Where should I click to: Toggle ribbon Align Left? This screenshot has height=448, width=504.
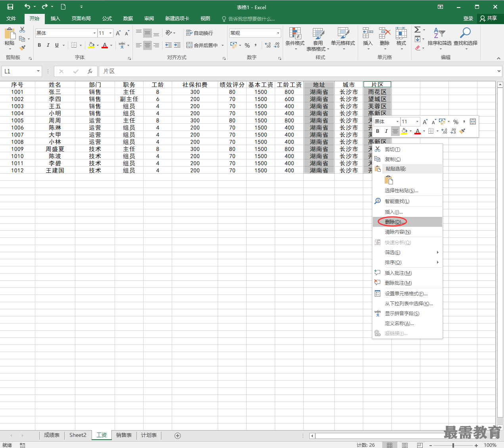[x=138, y=45]
